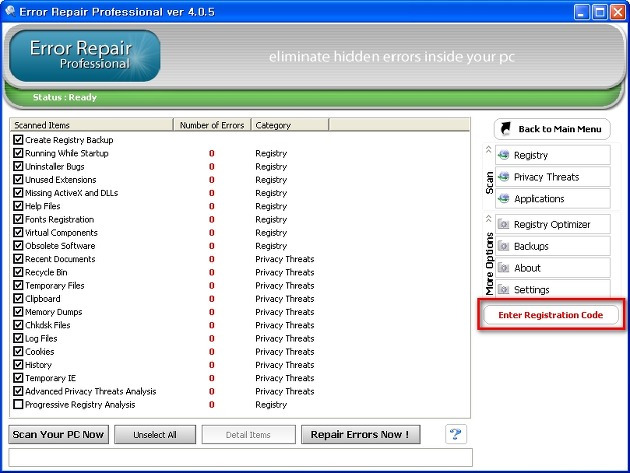Select the Log Files row text
This screenshot has height=473, width=630.
pyautogui.click(x=41, y=338)
